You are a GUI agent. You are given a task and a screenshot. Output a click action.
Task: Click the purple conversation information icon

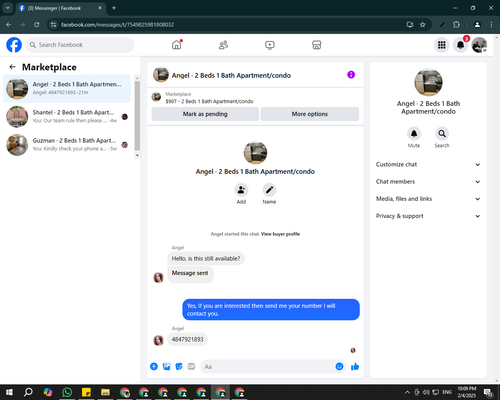pyautogui.click(x=351, y=75)
